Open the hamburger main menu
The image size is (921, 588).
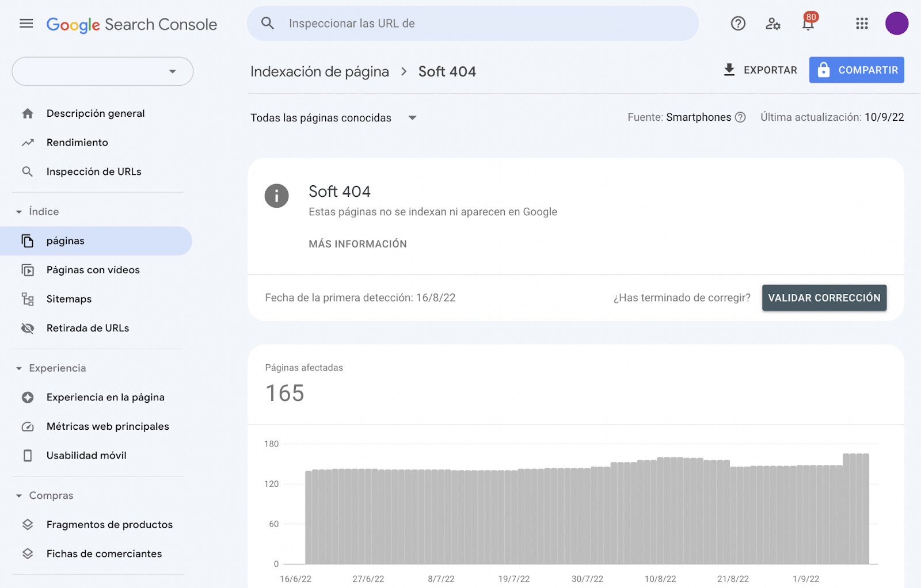[26, 24]
